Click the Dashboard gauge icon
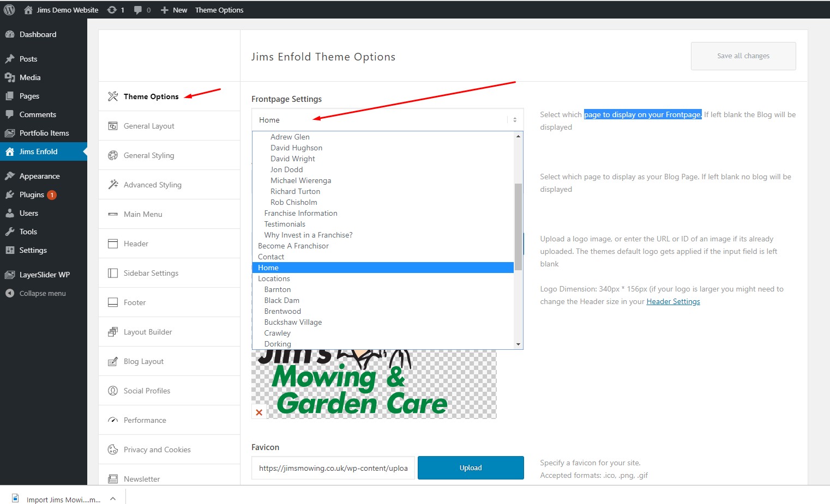The width and height of the screenshot is (830, 504). (10, 34)
